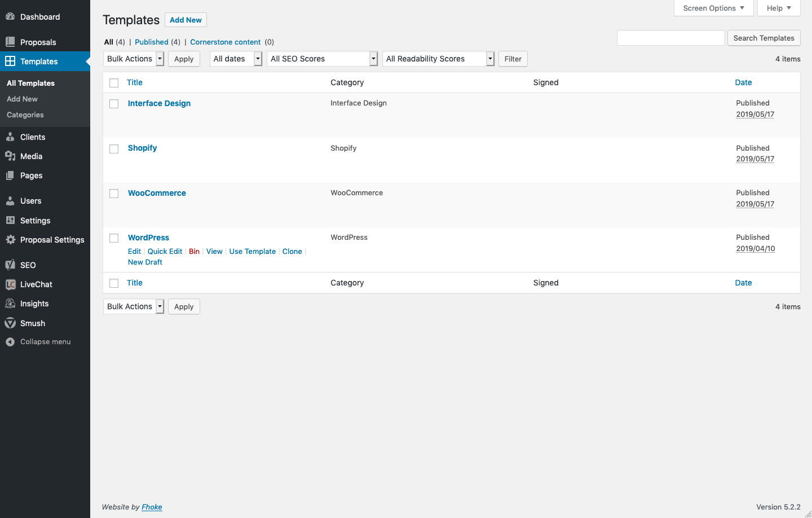Click Edit under the WordPress template

[x=134, y=251]
